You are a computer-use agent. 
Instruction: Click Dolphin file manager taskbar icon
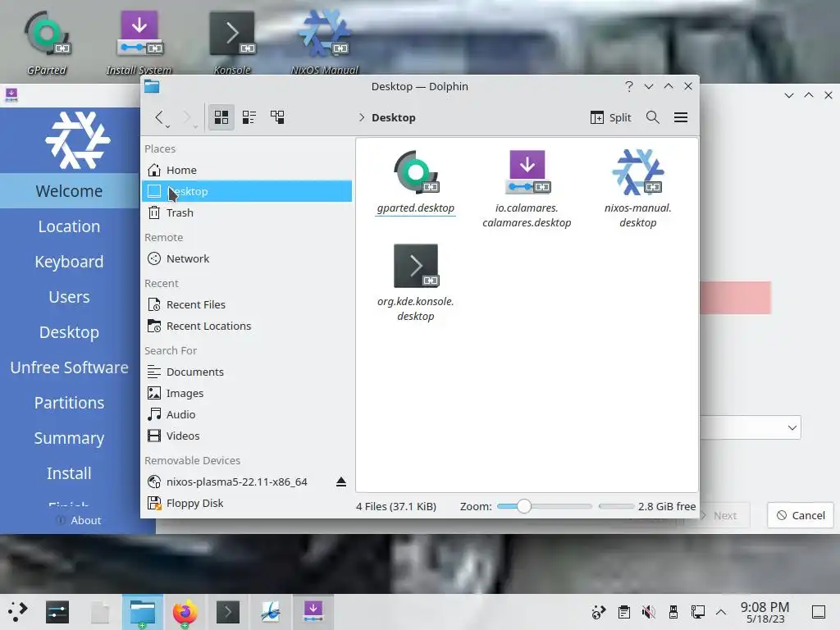click(143, 612)
